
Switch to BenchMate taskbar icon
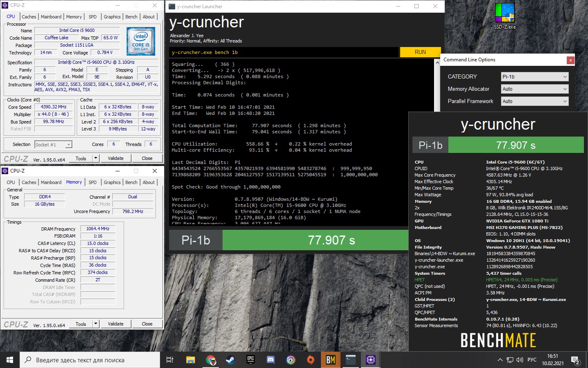pyautogui.click(x=331, y=360)
